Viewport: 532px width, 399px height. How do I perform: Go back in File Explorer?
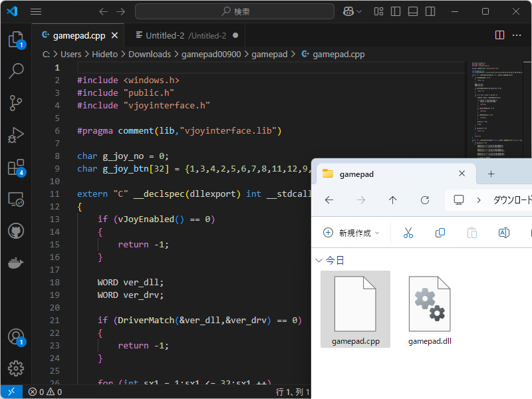(329, 200)
